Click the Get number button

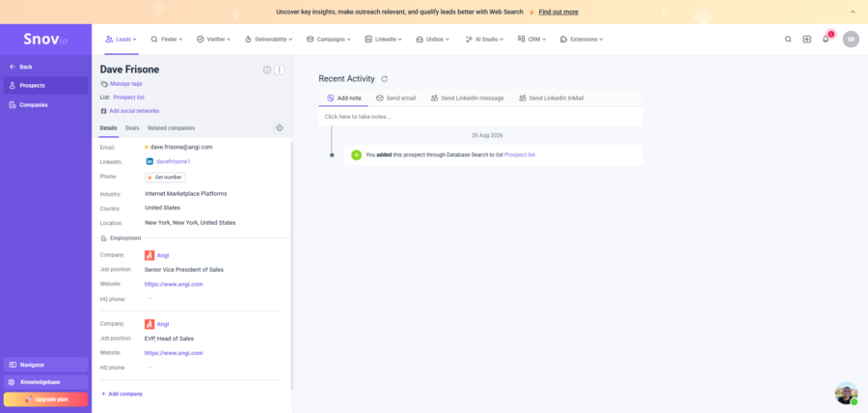[x=165, y=178]
